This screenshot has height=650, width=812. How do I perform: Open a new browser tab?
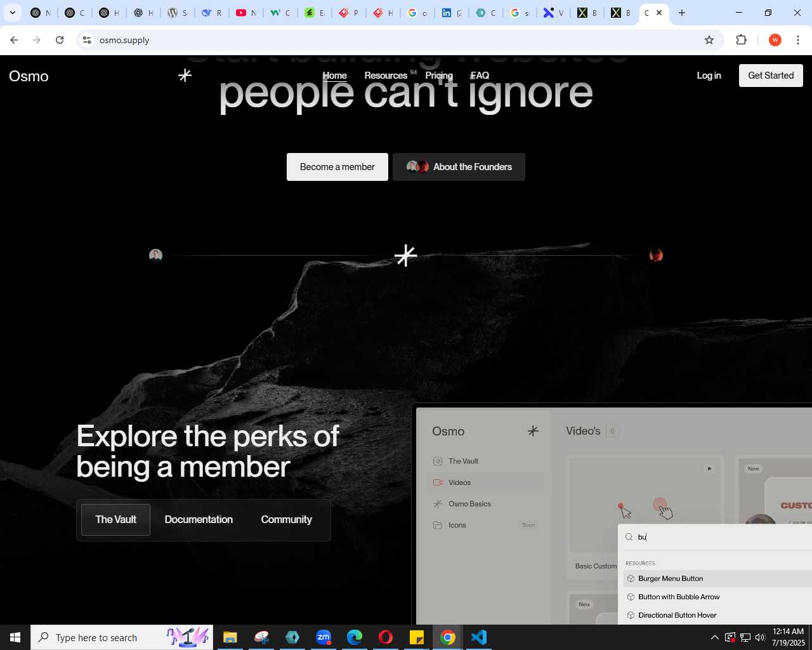coord(682,13)
